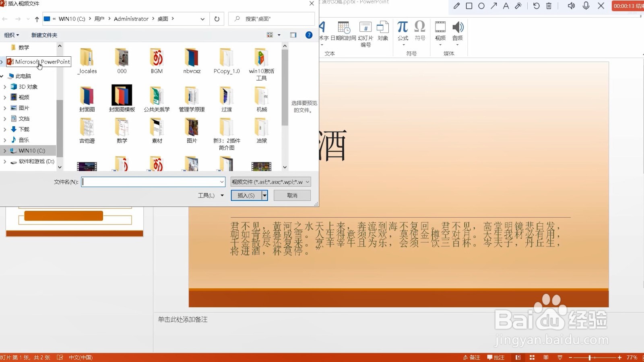
Task: Create a new folder with 新建文件夹
Action: tap(44, 35)
